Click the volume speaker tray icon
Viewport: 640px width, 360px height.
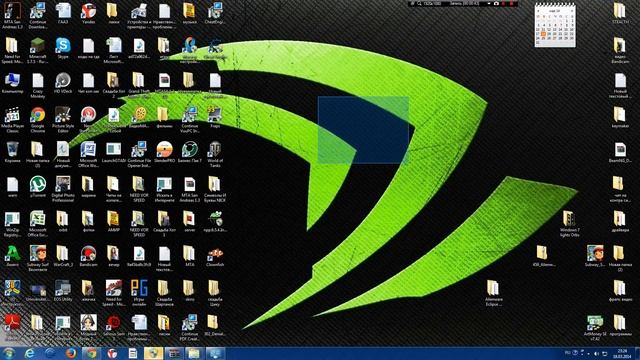(596, 353)
